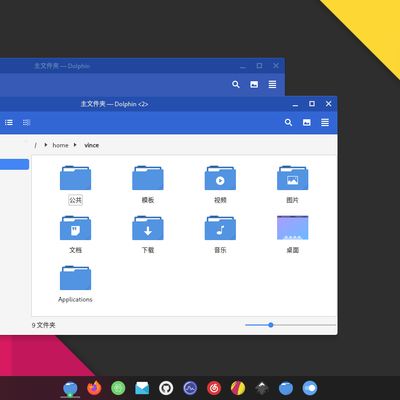This screenshot has width=400, height=400.
Task: Open hamburger menu in back Dolphin window
Action: click(272, 84)
